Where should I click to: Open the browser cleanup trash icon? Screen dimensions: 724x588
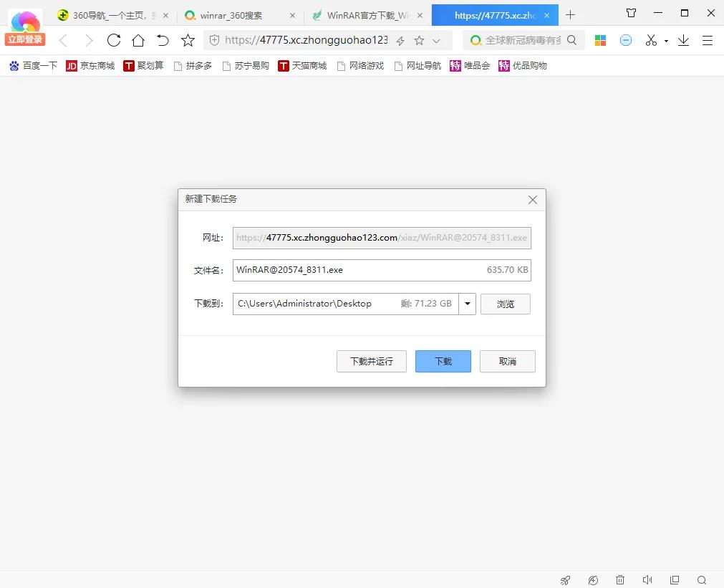click(x=620, y=580)
